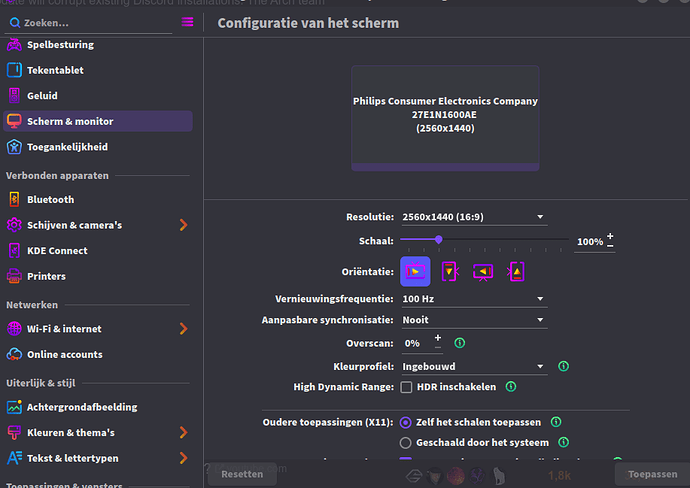This screenshot has width=690, height=488.
Task: Open the Vernieuwingsfrequentie dropdown
Action: [474, 299]
